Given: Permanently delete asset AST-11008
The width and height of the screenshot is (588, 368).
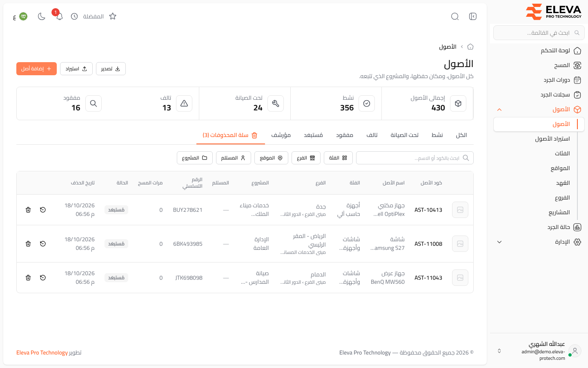Looking at the screenshot, I should coord(28,244).
